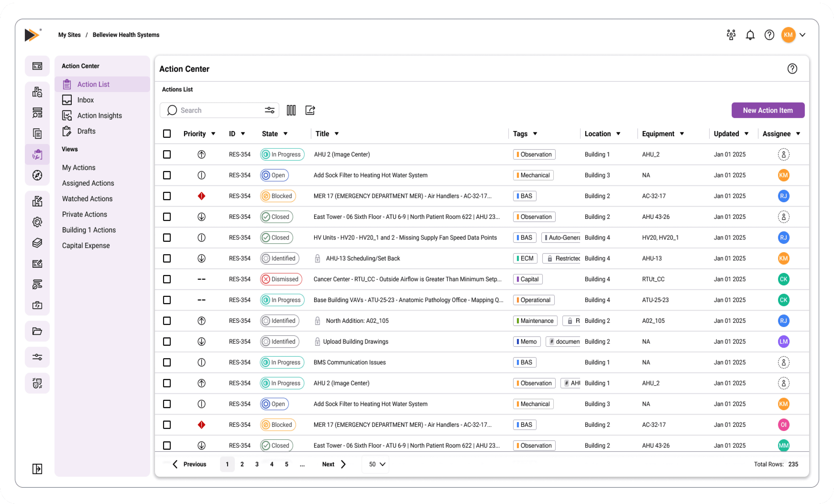Open the folder icon in sidebar
Screen dimensions: 834x504
(37, 331)
